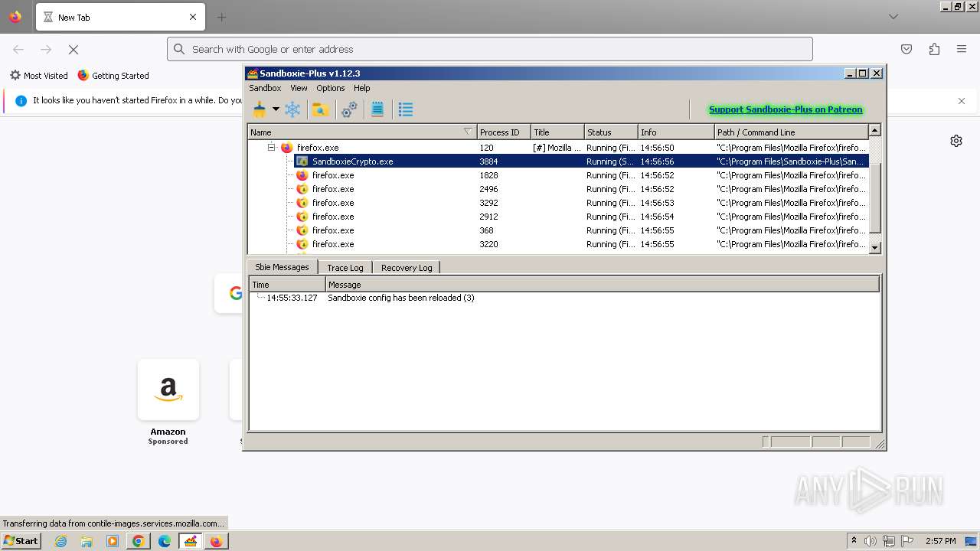
Task: Open a new Firefox tab
Action: tap(221, 17)
